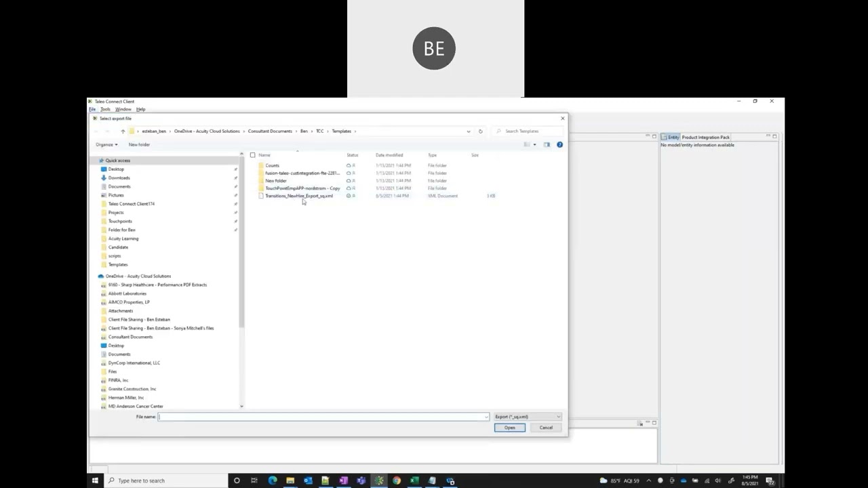Tick the select-all checkbox beside Name
Viewport: 868px width, 488px height.
(252, 155)
